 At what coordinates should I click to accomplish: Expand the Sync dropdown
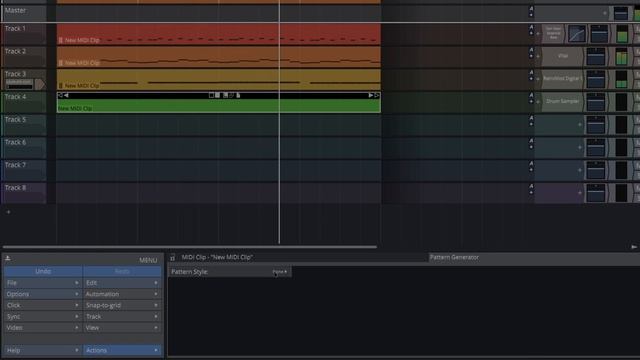[42, 317]
